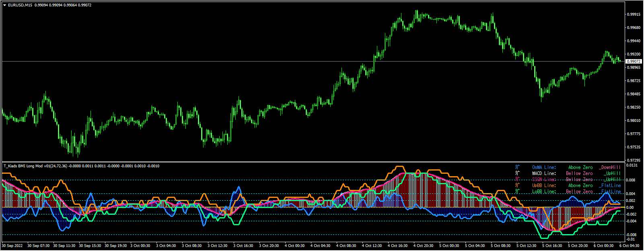Click the '3 Oct 12:30' time axis label

[x=217, y=246]
